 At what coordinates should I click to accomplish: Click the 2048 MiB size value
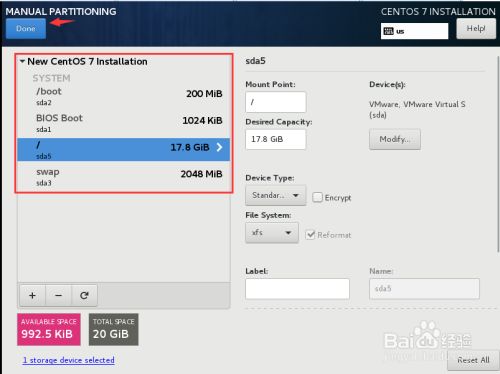pyautogui.click(x=201, y=174)
